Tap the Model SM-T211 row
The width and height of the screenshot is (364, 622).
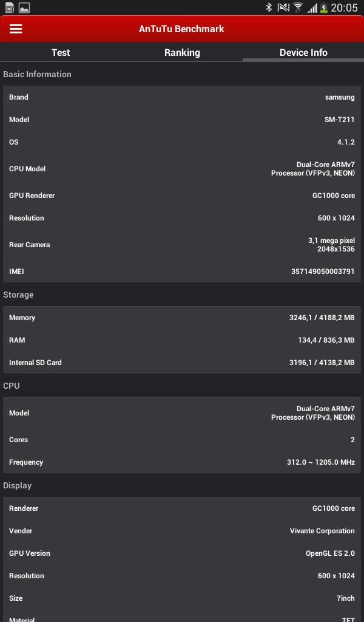(182, 120)
